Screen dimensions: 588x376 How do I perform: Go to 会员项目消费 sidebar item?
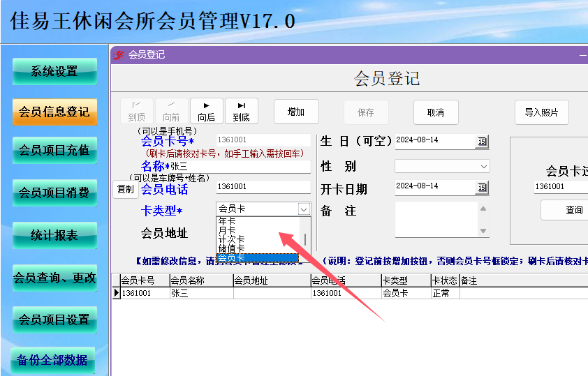click(x=54, y=193)
